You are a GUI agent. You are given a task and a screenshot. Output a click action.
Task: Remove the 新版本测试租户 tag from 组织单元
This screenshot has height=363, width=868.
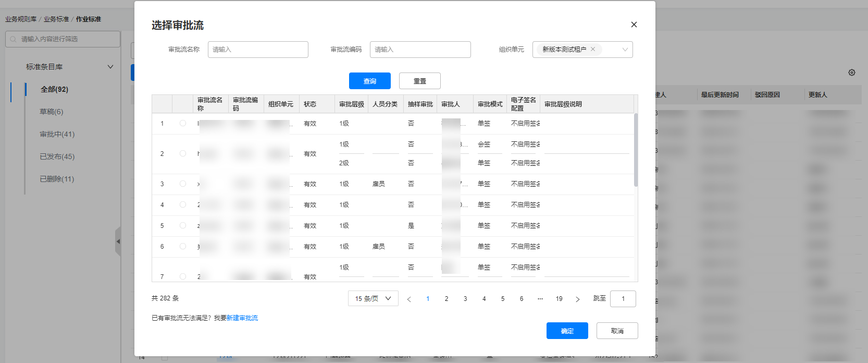point(593,49)
